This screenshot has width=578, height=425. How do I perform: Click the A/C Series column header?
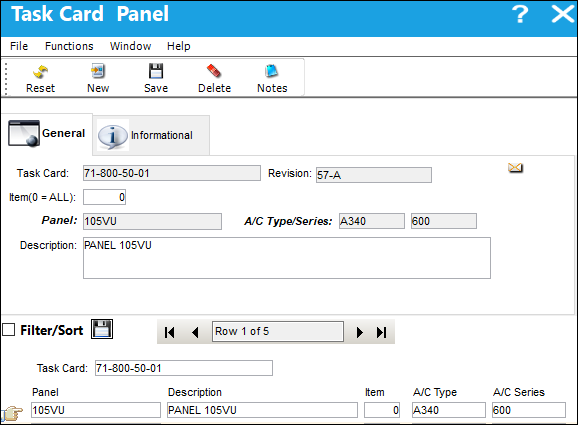(x=519, y=392)
